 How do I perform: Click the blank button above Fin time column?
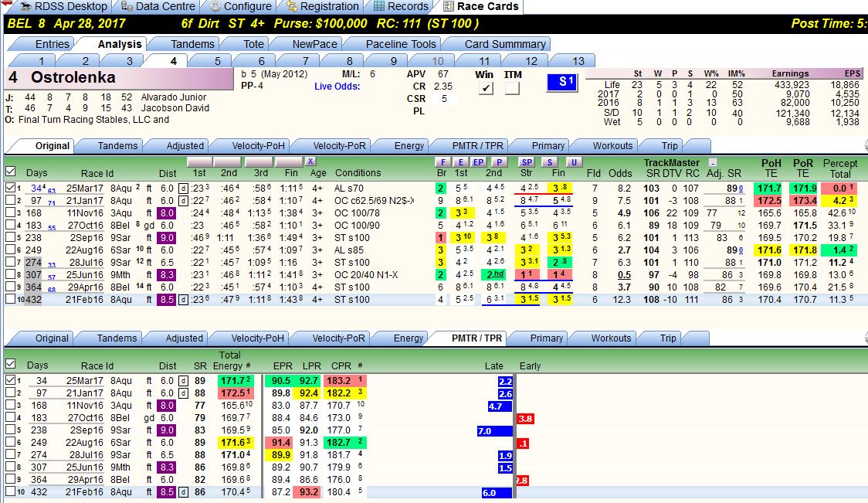pos(288,161)
